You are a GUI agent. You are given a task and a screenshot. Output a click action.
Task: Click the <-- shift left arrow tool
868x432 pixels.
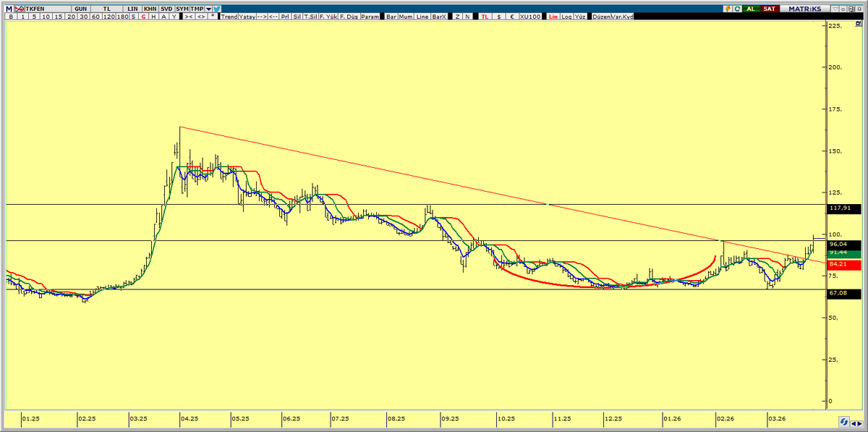[273, 16]
